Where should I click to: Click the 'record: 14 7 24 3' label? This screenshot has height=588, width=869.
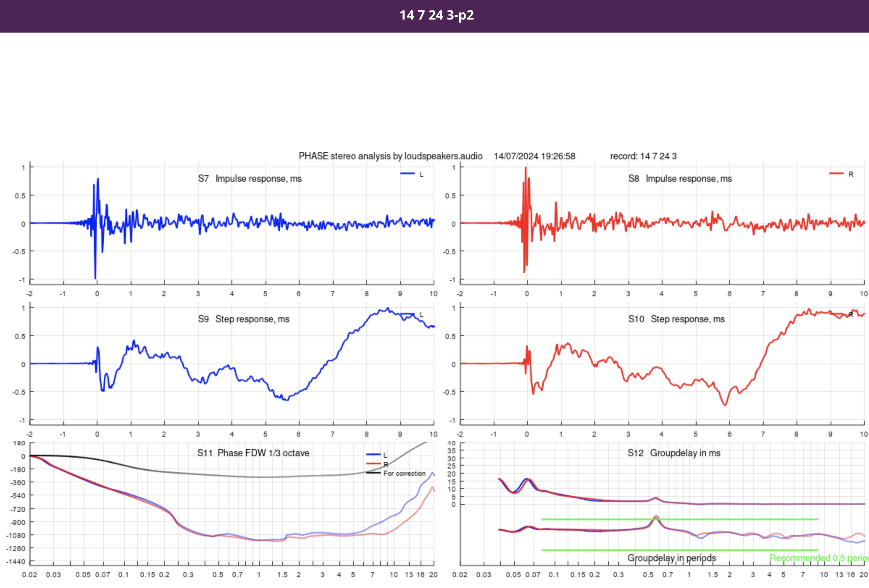click(643, 156)
